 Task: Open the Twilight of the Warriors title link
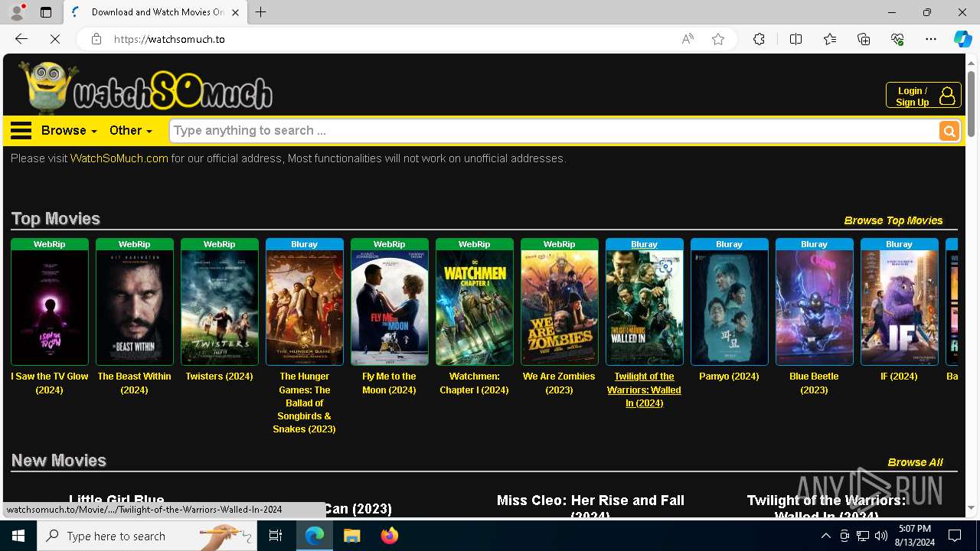coord(644,390)
